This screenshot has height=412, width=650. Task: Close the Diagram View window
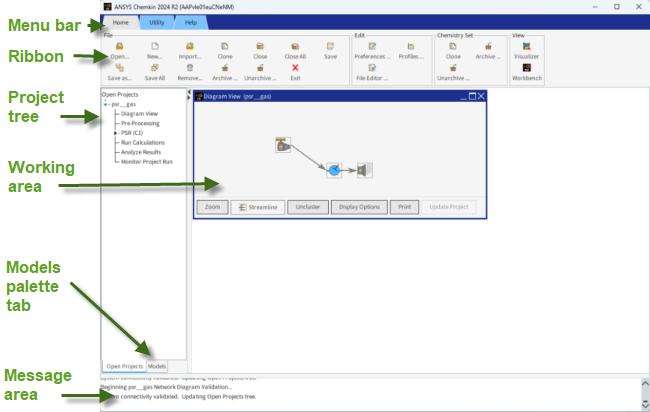click(x=481, y=96)
